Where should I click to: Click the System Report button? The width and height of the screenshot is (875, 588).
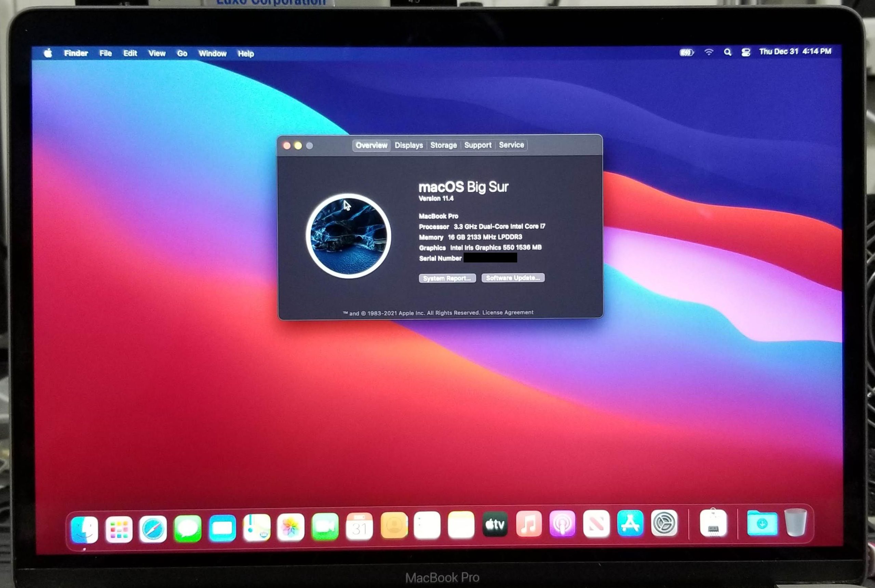447,278
